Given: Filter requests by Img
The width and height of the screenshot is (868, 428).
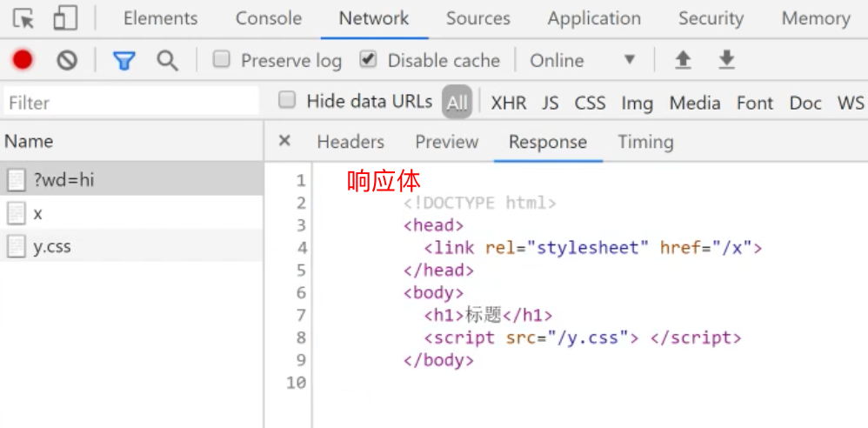Looking at the screenshot, I should [x=638, y=103].
